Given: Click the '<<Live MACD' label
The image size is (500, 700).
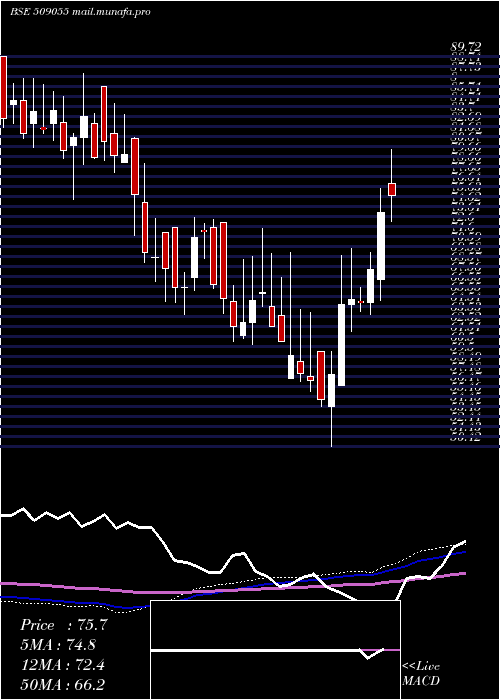Looking at the screenshot, I should 421,674.
